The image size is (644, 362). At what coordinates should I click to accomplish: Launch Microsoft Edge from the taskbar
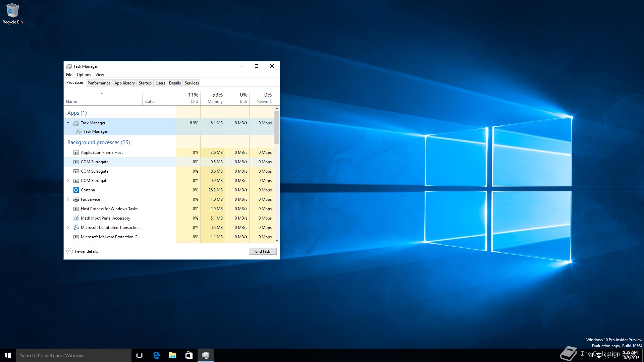pyautogui.click(x=156, y=355)
